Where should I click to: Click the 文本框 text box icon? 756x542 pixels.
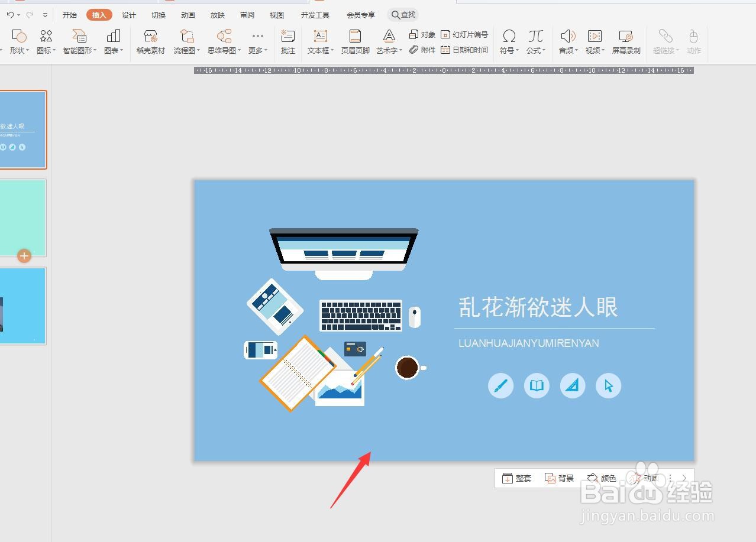pos(320,37)
